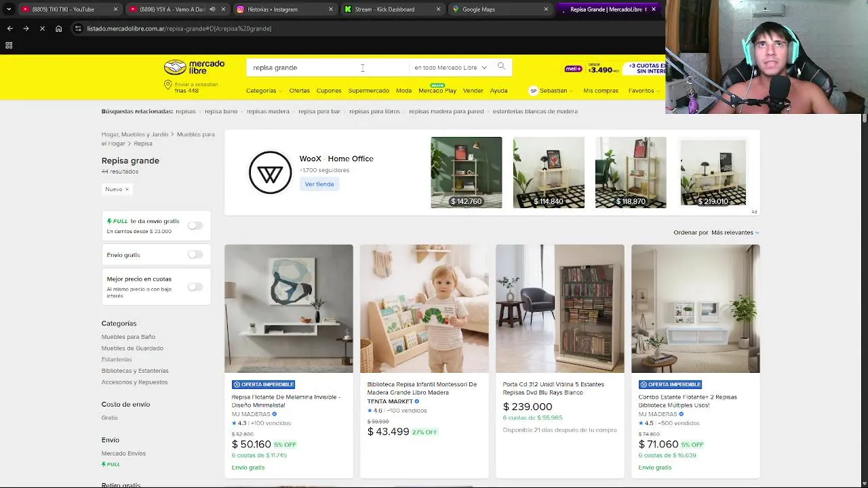Open the $142.760 WooX product thumbnail

467,172
